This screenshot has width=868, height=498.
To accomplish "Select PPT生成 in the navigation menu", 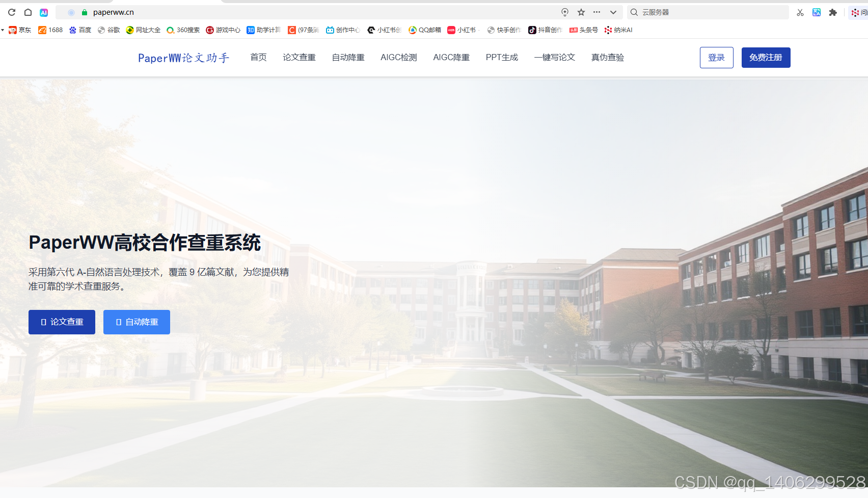I will pos(502,57).
